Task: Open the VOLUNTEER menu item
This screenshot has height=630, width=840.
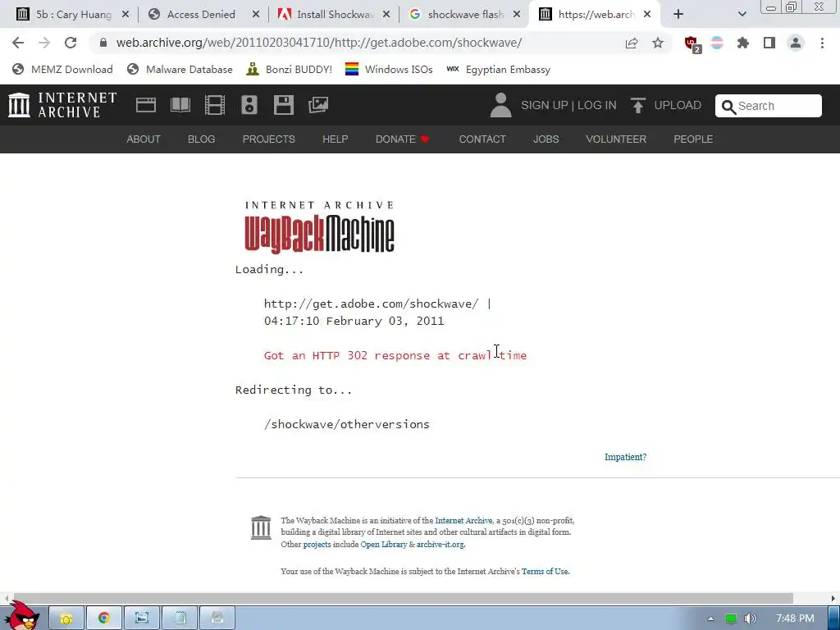Action: pos(616,139)
